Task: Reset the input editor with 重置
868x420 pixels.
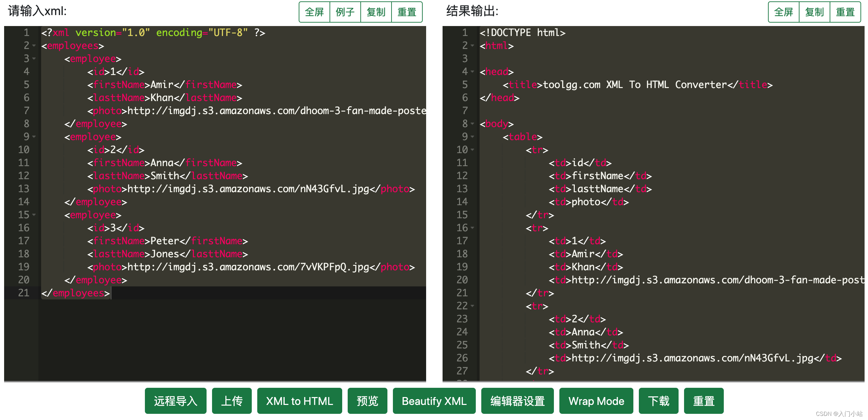Action: click(x=407, y=12)
